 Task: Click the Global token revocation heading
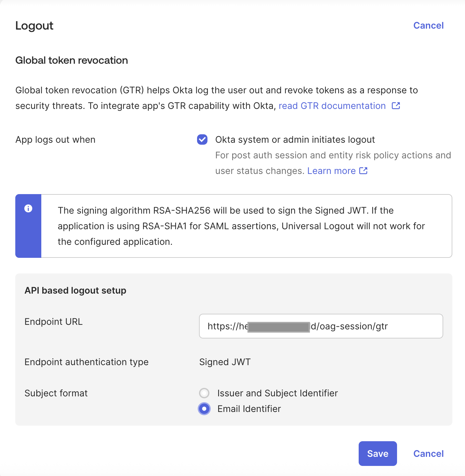72,60
